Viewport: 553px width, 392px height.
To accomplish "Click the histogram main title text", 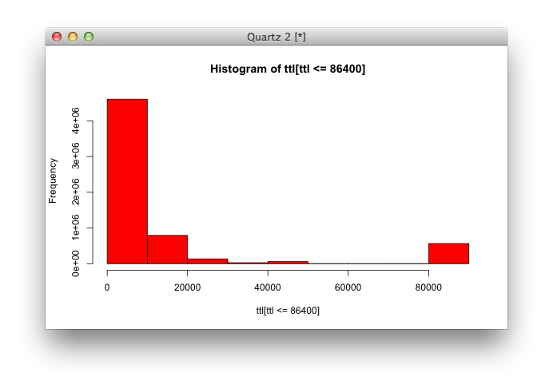I will click(288, 69).
